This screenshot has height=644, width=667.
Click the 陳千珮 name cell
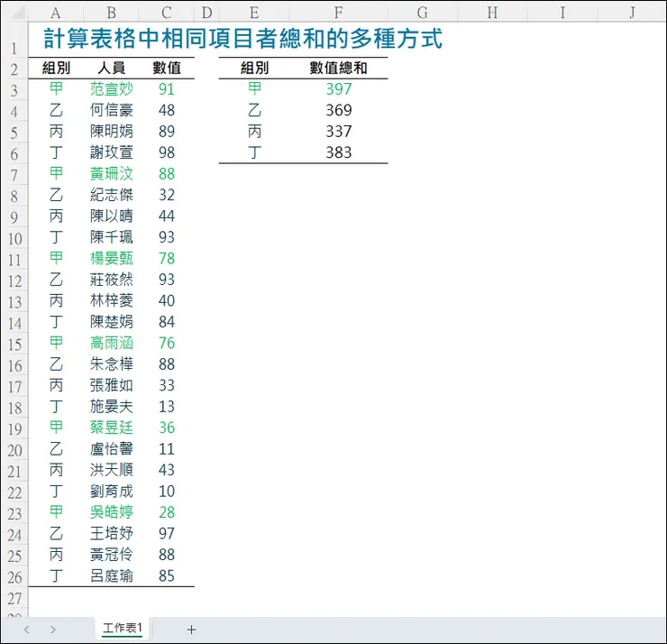[112, 237]
